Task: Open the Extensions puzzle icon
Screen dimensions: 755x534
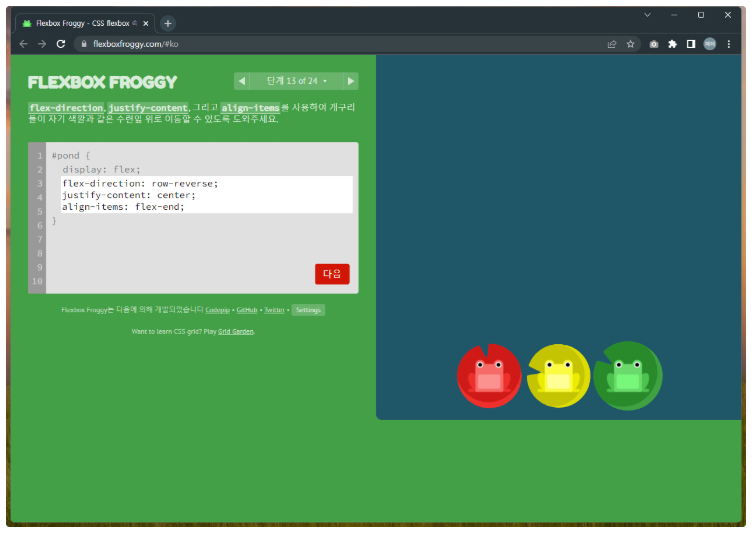Action: tap(672, 44)
